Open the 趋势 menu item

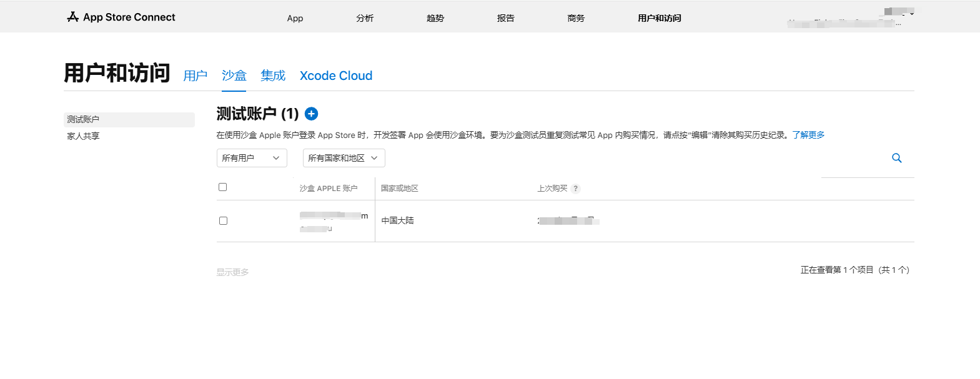[x=435, y=18]
